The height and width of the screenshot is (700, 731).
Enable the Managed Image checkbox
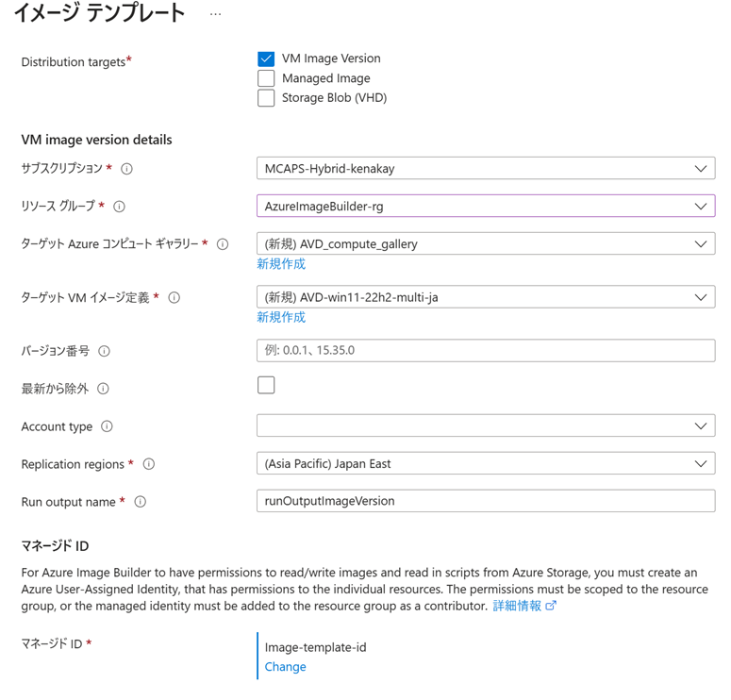[x=266, y=78]
